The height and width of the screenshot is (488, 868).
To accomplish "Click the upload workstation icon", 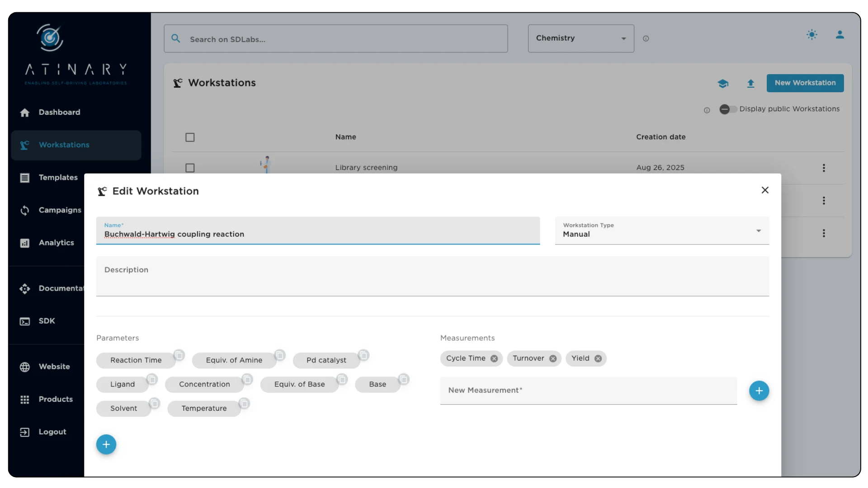I will click(750, 84).
